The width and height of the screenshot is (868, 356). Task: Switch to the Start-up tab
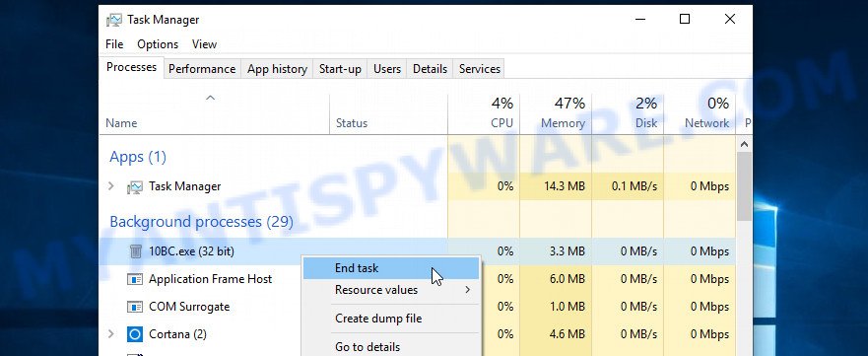[x=340, y=69]
